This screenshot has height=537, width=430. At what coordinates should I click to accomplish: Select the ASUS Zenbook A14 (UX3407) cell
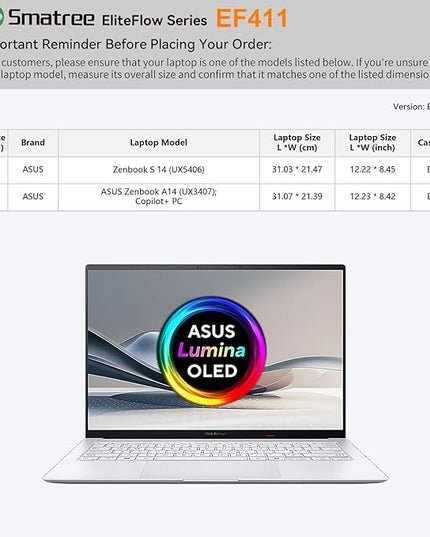click(159, 196)
